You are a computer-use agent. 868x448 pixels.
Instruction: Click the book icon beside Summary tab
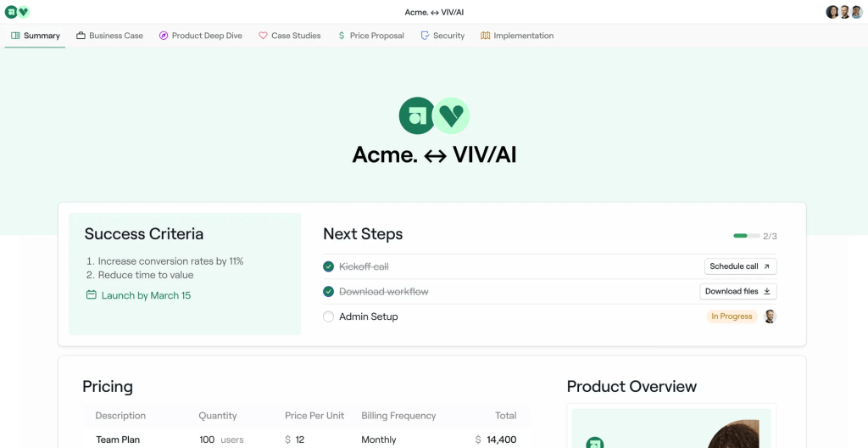click(15, 36)
